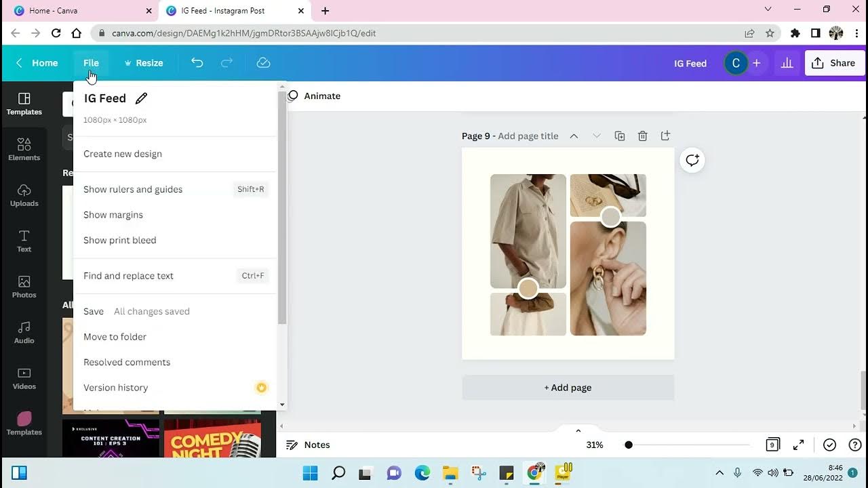Click the IG Feed design title in header
The width and height of the screenshot is (868, 488).
point(690,63)
